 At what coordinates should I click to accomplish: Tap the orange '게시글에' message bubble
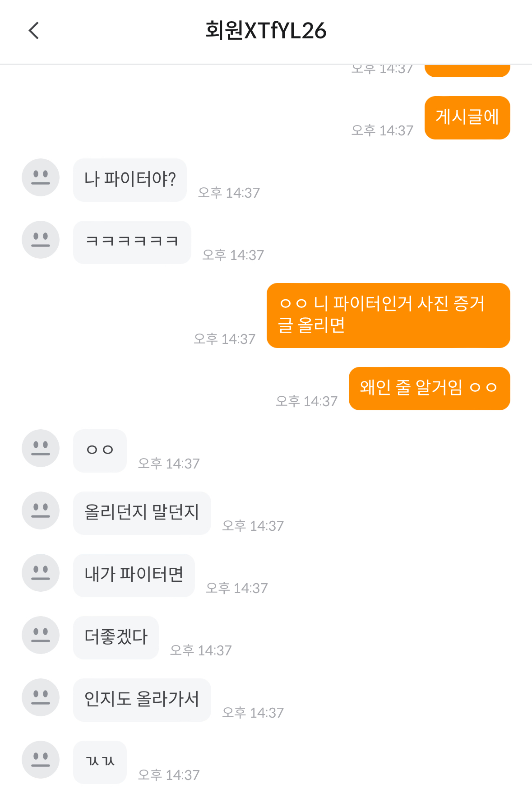467,118
